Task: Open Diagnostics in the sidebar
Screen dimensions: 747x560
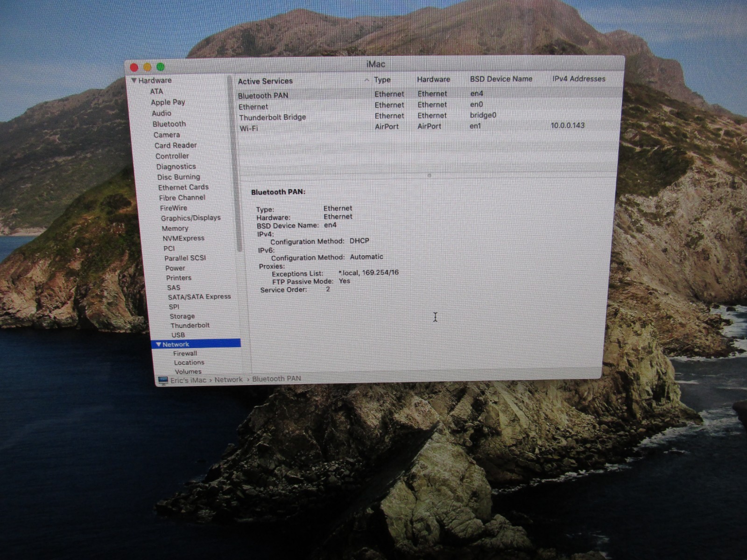Action: [x=176, y=167]
